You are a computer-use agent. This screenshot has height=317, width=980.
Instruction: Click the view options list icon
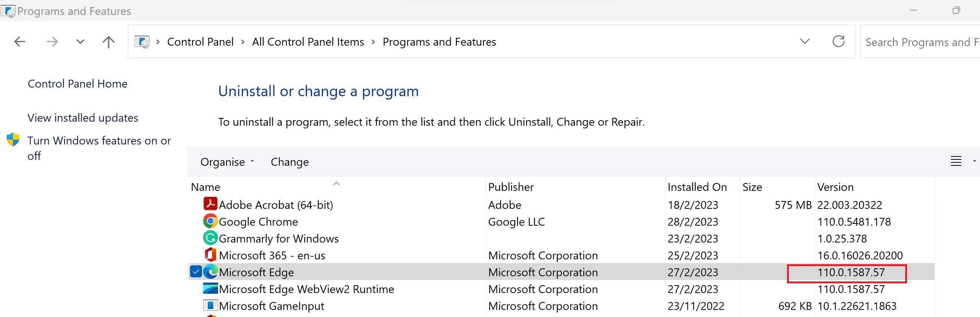click(956, 161)
